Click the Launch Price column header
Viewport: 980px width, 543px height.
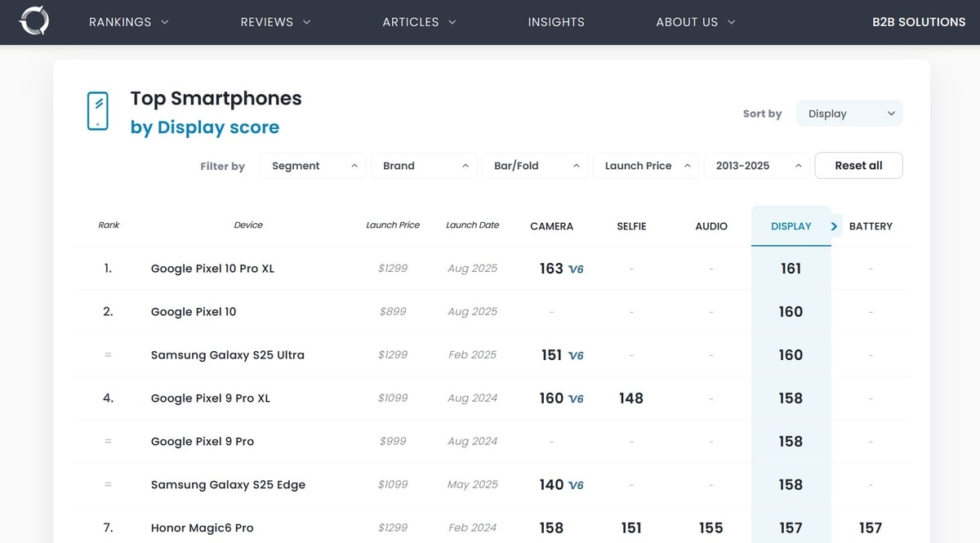click(x=393, y=225)
